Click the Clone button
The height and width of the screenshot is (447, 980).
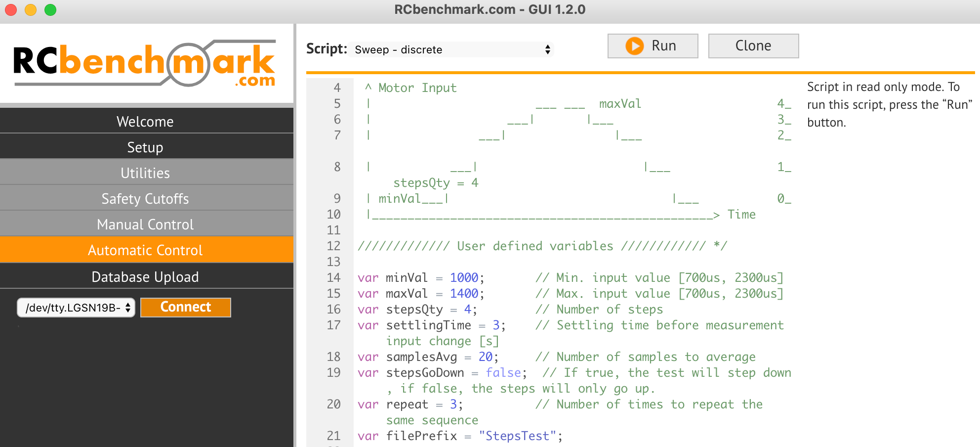pos(753,46)
